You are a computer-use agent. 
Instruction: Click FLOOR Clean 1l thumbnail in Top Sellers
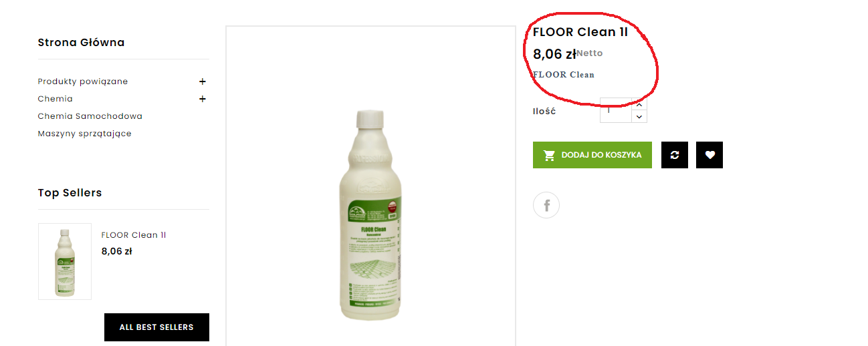click(65, 261)
